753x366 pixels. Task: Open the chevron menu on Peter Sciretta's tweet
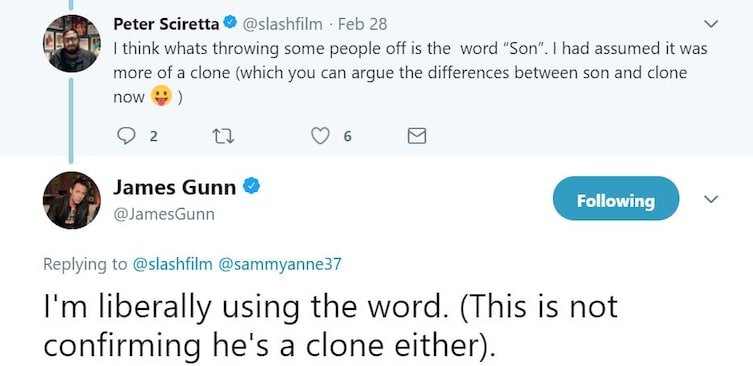711,24
